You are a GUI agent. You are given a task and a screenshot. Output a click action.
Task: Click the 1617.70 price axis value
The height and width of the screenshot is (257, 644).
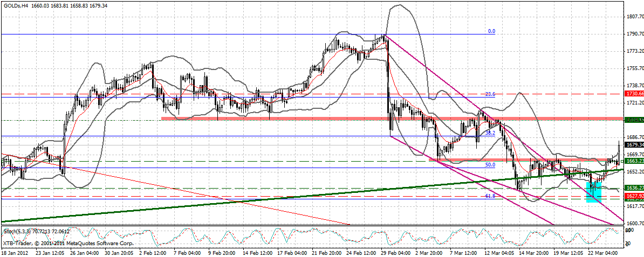tap(634, 206)
